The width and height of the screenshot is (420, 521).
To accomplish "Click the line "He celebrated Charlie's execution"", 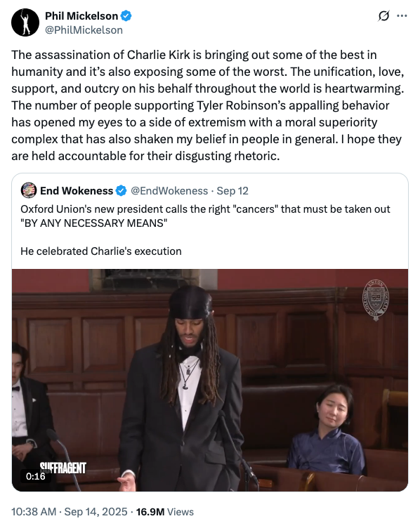I will (x=101, y=251).
